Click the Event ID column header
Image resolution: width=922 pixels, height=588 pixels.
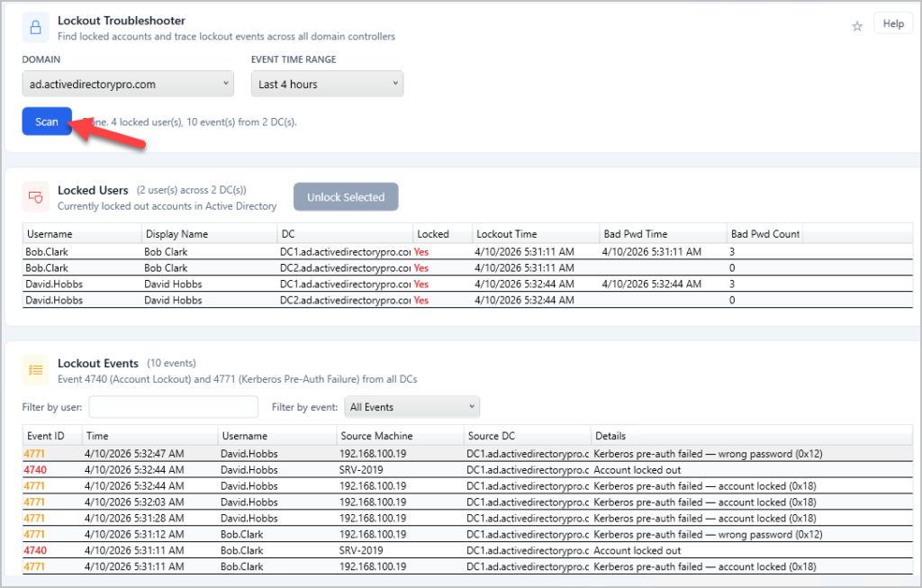pos(52,437)
